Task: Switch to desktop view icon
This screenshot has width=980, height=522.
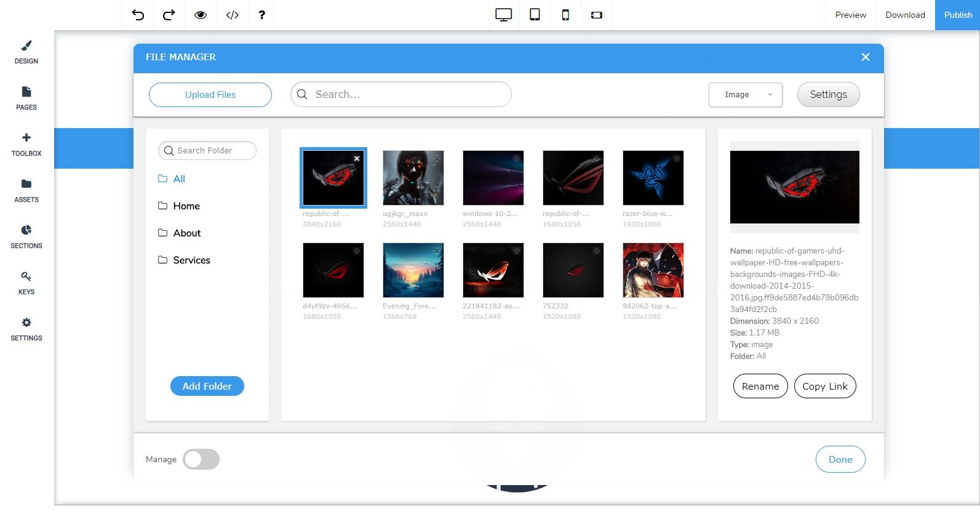Action: coord(504,15)
